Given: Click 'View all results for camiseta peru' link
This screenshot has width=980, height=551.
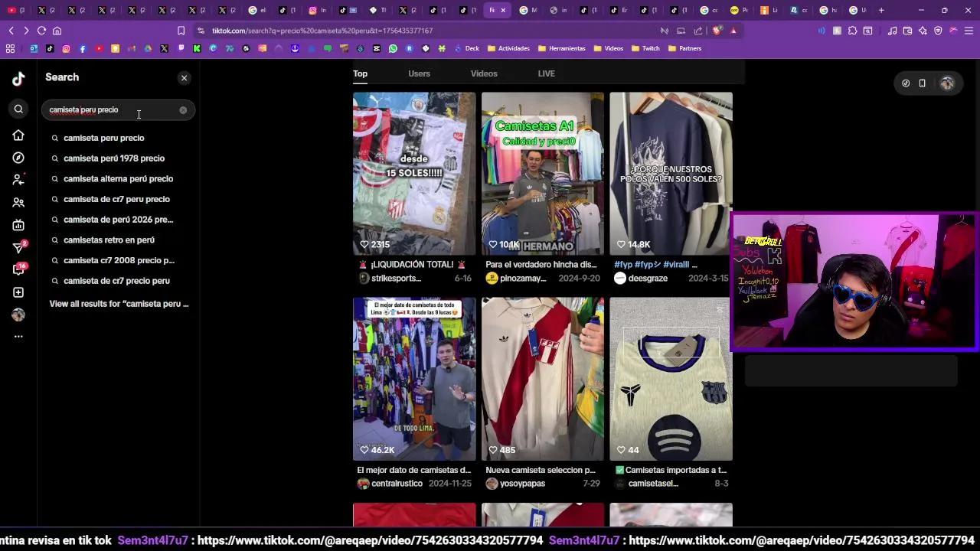Looking at the screenshot, I should click(x=119, y=304).
